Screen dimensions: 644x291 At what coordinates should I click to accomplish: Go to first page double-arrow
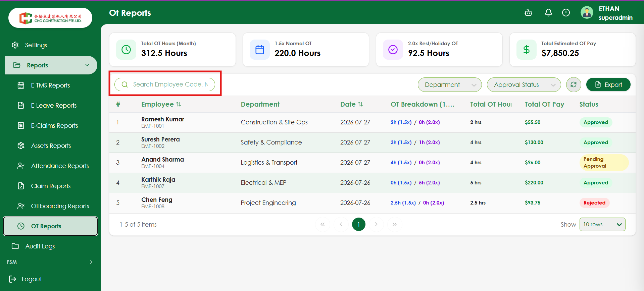coord(323,224)
